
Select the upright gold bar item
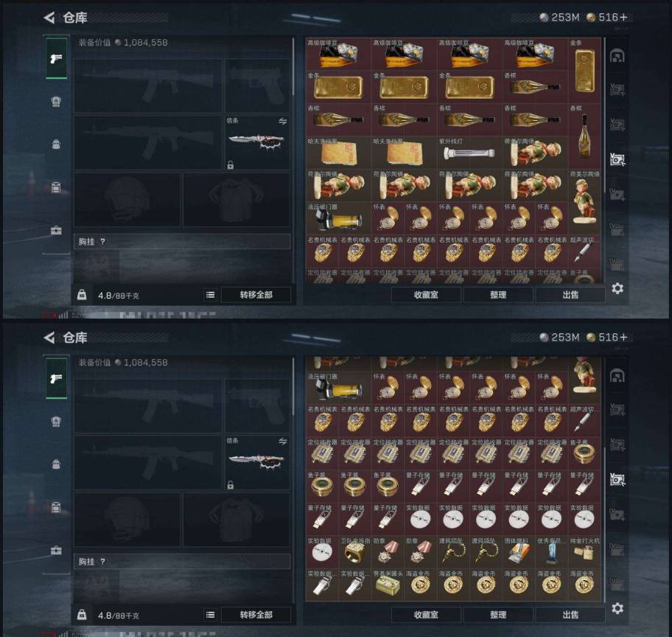pyautogui.click(x=584, y=70)
